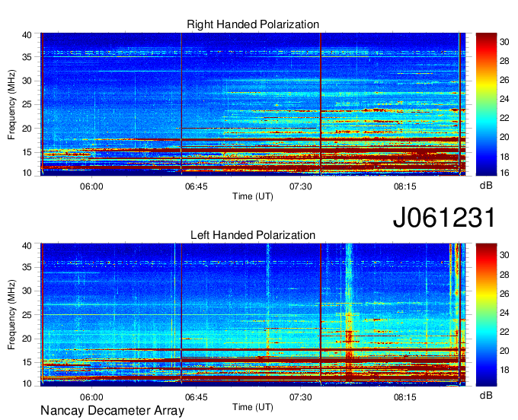Choose value 30 on the lower colorbar

click(x=504, y=255)
